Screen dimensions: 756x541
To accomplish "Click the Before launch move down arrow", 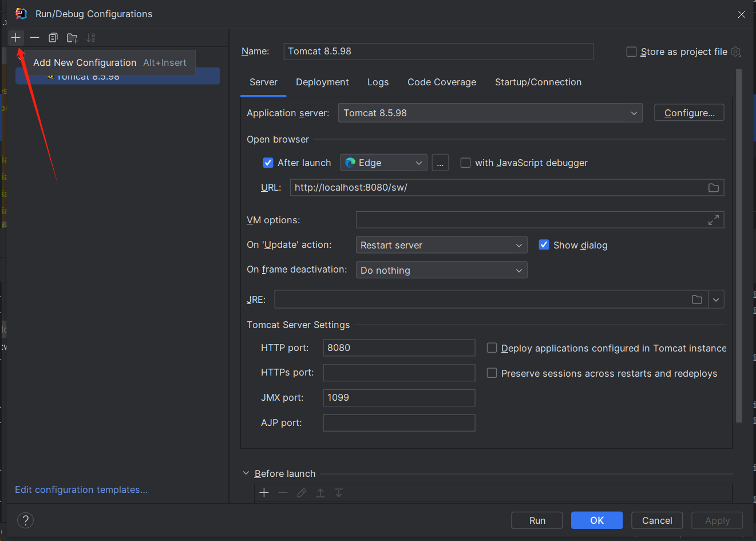I will [x=339, y=493].
